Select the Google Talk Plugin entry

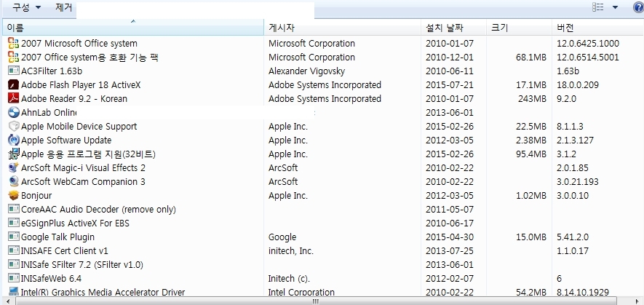pos(58,237)
